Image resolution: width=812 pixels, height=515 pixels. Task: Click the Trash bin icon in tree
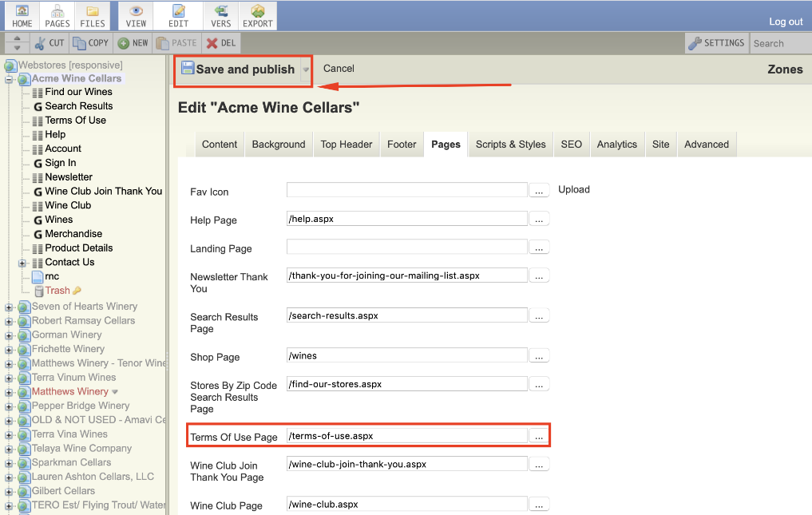pos(38,291)
